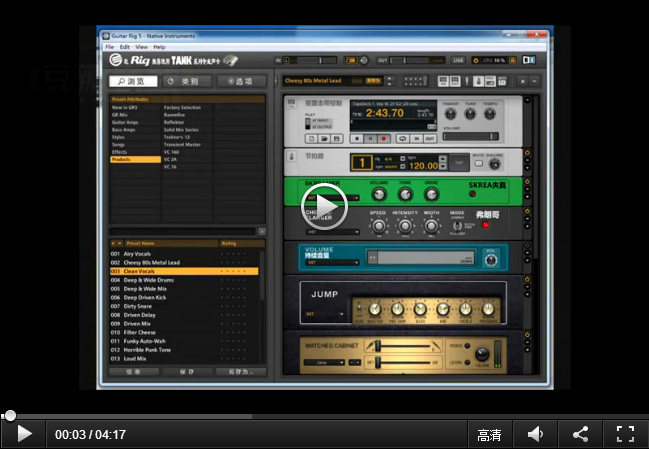Click the 信息 button below preset list
This screenshot has height=450, width=649.
tap(134, 372)
